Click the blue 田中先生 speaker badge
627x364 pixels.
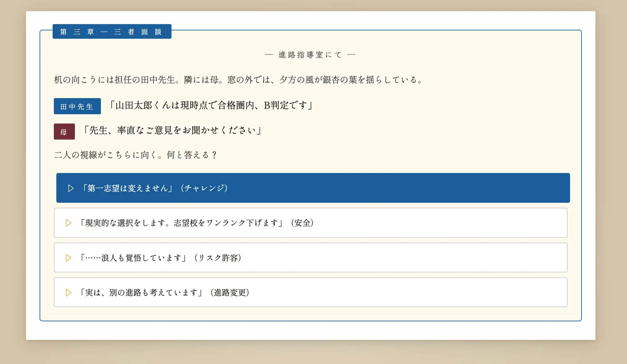pyautogui.click(x=77, y=106)
